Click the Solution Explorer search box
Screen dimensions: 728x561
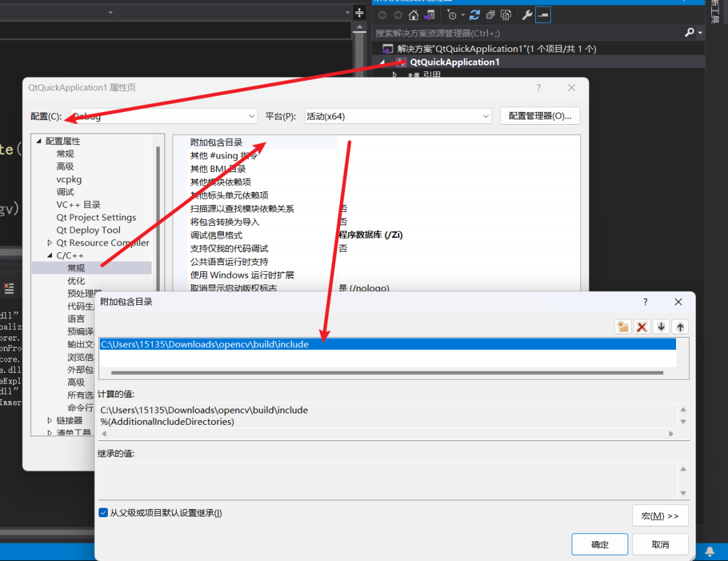click(526, 32)
